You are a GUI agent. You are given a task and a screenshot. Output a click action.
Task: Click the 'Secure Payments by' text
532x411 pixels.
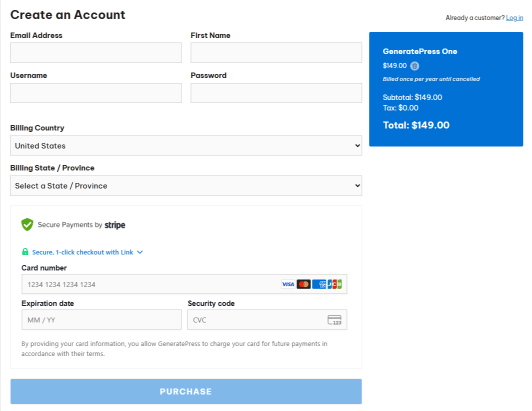pyautogui.click(x=70, y=224)
